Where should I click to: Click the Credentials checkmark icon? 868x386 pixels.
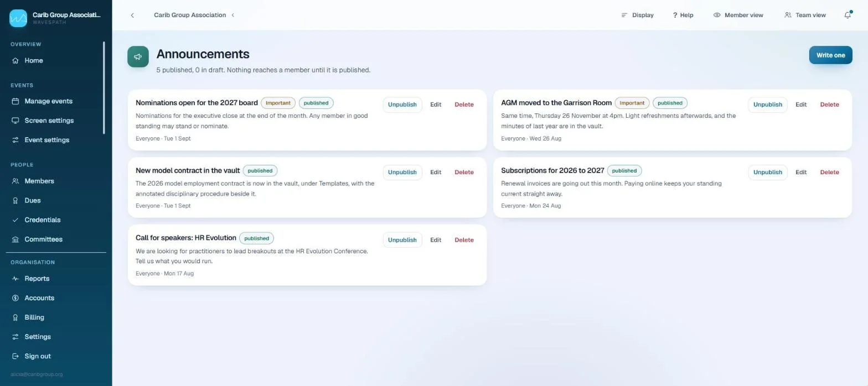click(15, 220)
